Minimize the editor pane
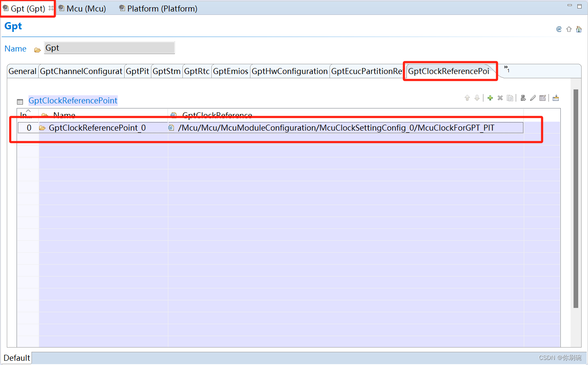Image resolution: width=588 pixels, height=365 pixels. click(570, 6)
